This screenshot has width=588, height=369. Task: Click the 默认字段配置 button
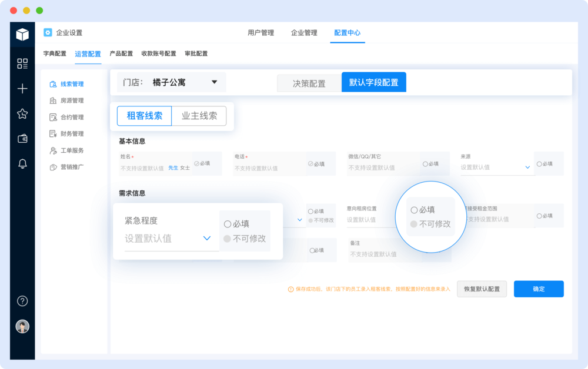coord(373,82)
